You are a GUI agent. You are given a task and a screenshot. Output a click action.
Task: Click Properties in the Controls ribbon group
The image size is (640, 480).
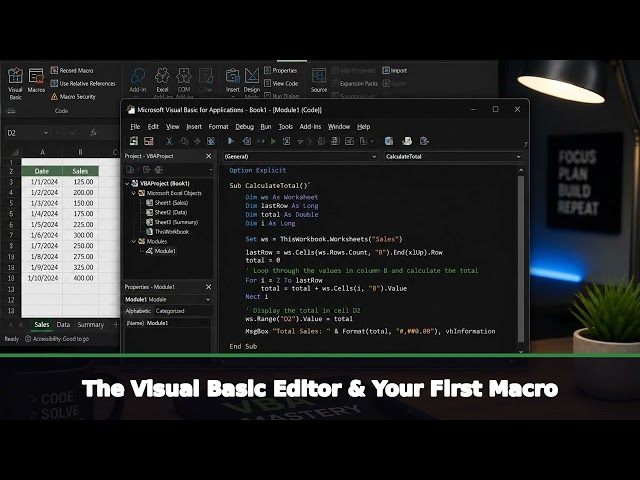[280, 70]
